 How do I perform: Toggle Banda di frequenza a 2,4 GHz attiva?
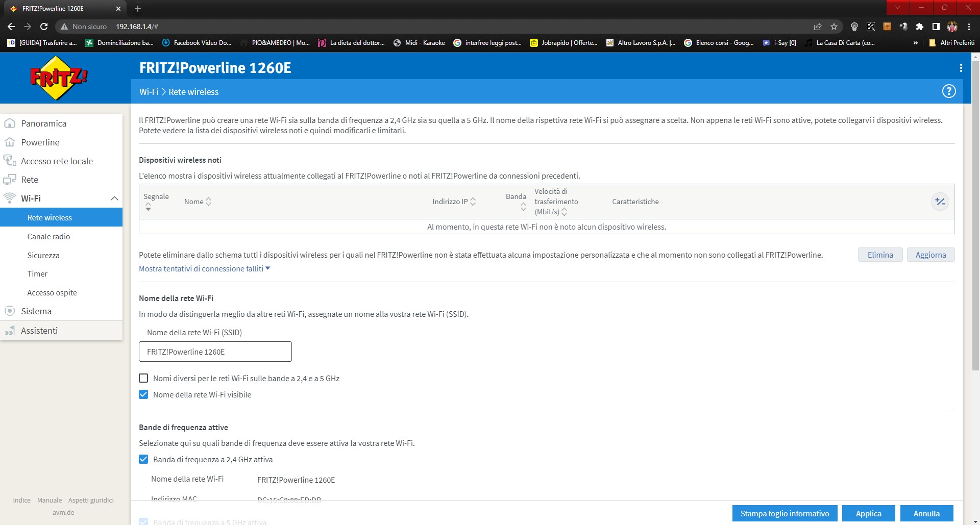coord(143,459)
